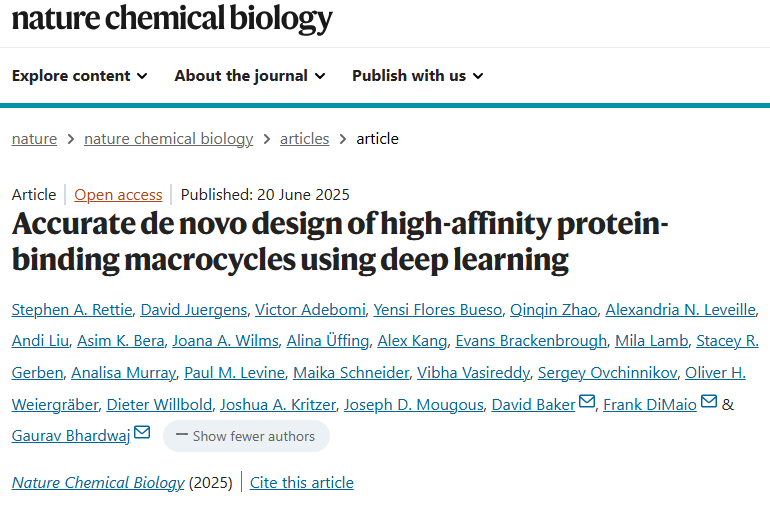Click the Nature Chemical Biology journal citation link
The image size is (770, 507).
point(98,482)
